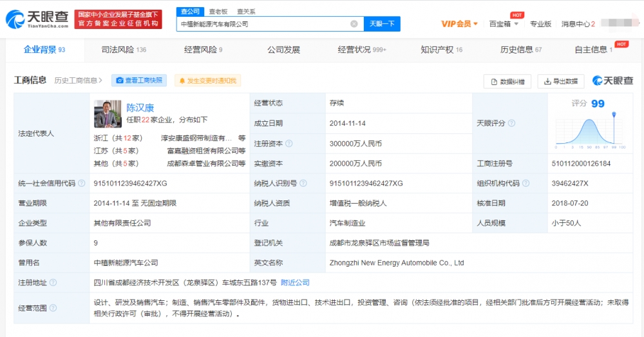
Task: Open the TianYanCha home logo
Action: (x=37, y=19)
